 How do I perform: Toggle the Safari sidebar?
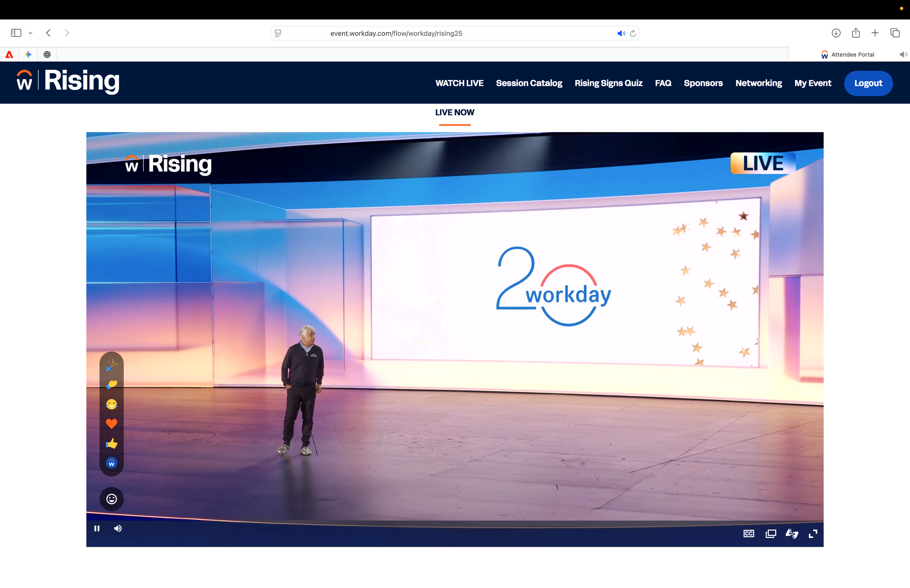[16, 33]
